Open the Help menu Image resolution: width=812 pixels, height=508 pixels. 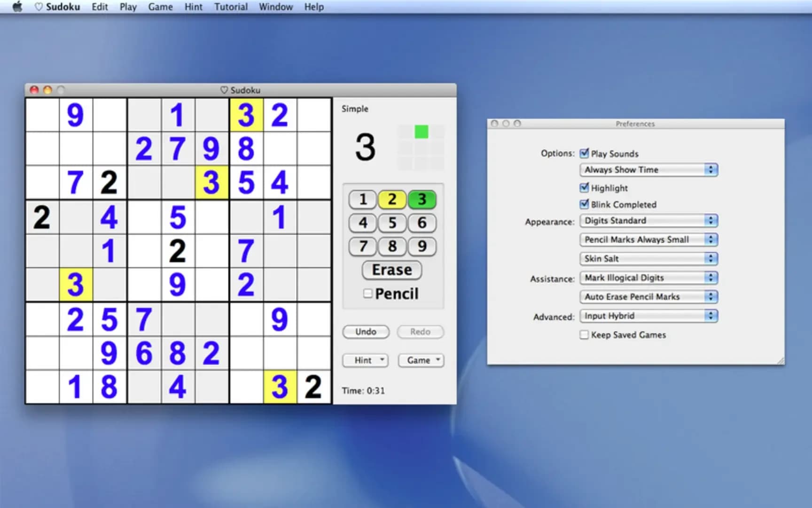(314, 7)
